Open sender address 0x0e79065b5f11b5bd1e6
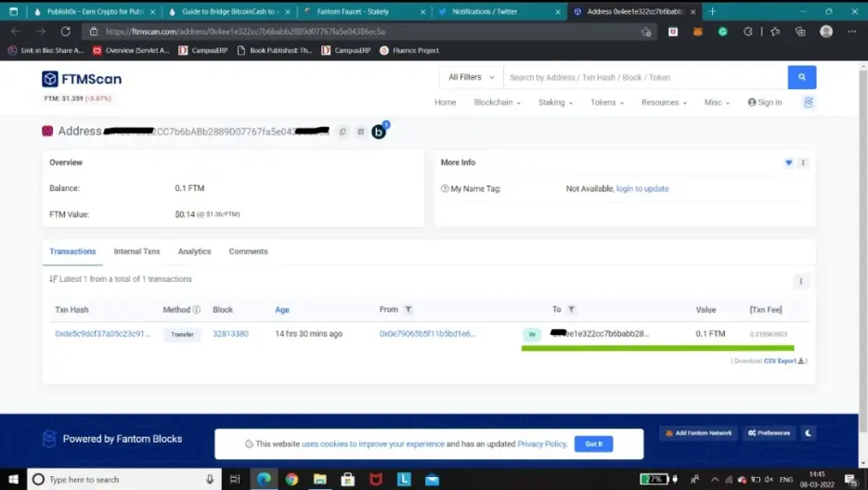 pyautogui.click(x=427, y=334)
